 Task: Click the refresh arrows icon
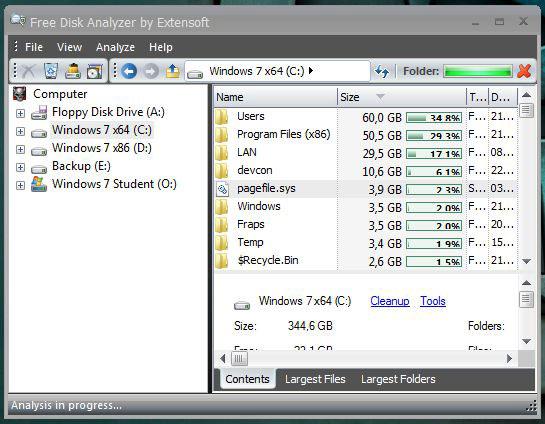tap(382, 71)
